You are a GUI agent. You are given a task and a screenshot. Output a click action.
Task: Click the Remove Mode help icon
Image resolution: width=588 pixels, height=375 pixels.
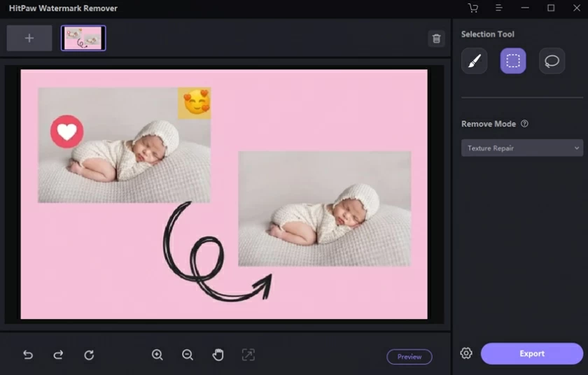[x=524, y=124]
